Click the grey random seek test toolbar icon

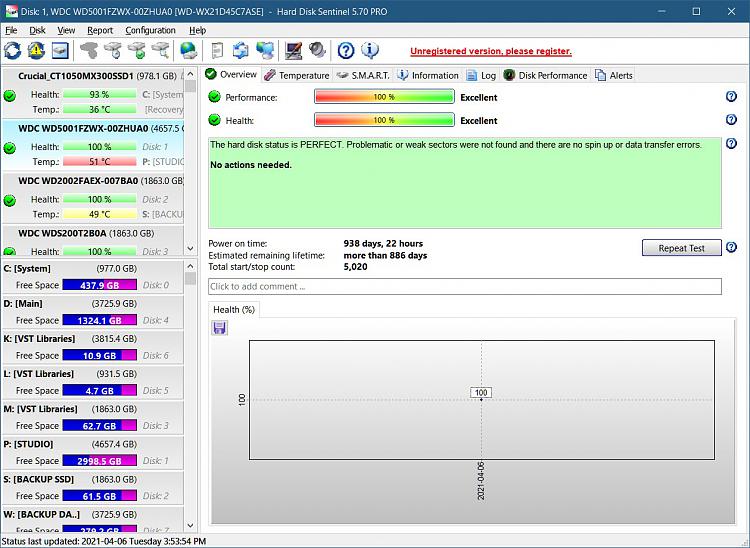[89, 50]
